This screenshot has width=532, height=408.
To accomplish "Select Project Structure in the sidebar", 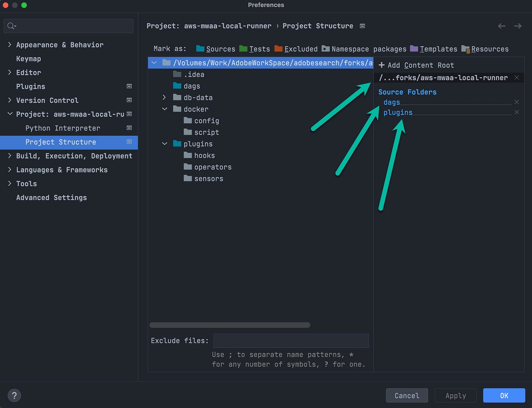I will coord(69,142).
